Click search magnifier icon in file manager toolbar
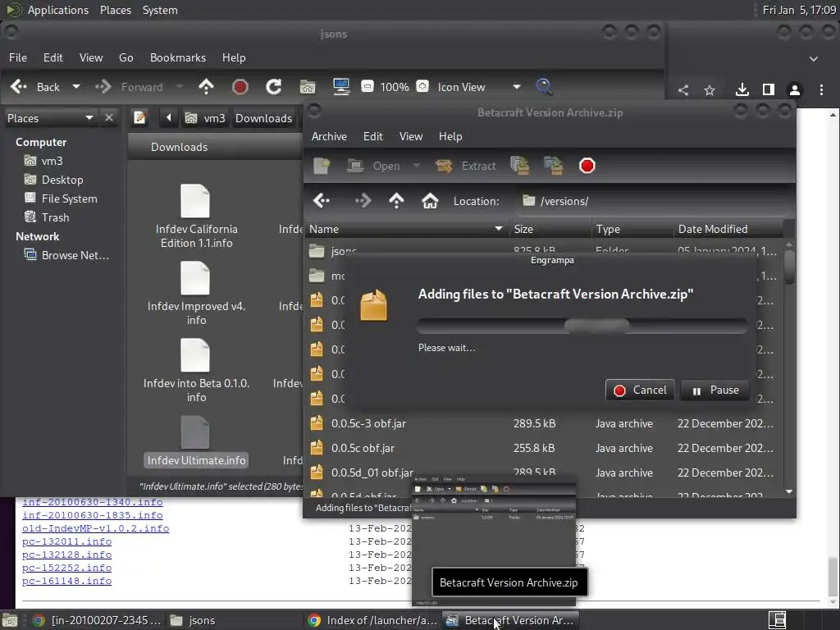The height and width of the screenshot is (630, 840). point(544,87)
